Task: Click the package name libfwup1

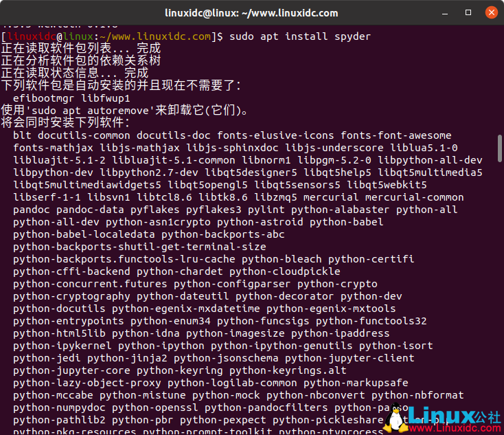Action: (106, 98)
